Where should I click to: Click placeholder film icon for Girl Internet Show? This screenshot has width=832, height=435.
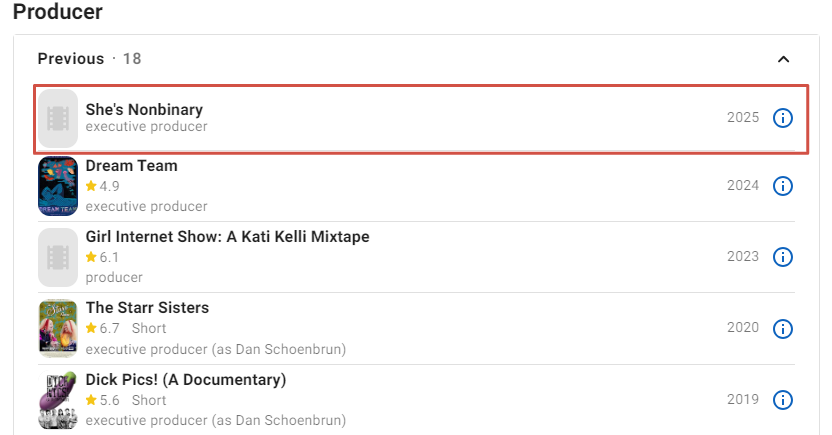[x=58, y=257]
